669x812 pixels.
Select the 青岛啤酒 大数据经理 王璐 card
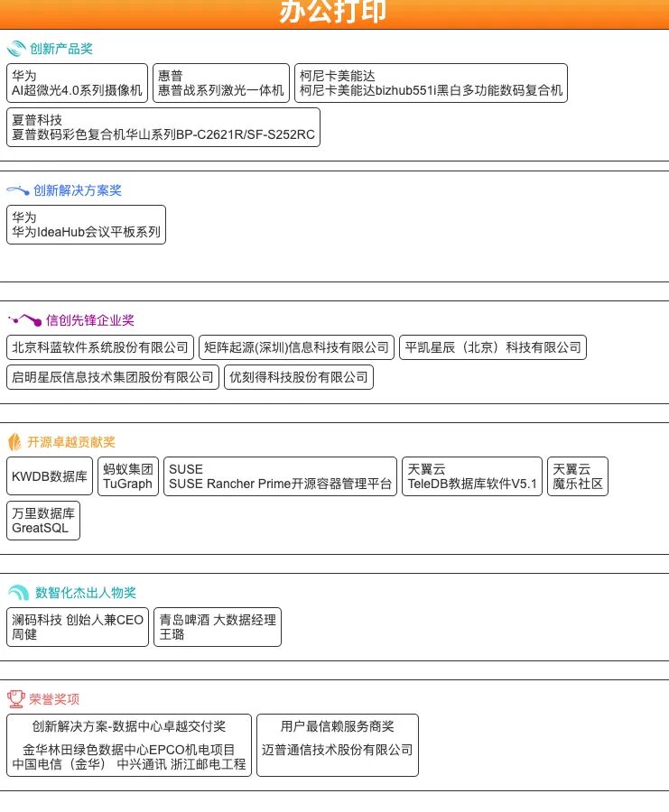click(x=218, y=627)
